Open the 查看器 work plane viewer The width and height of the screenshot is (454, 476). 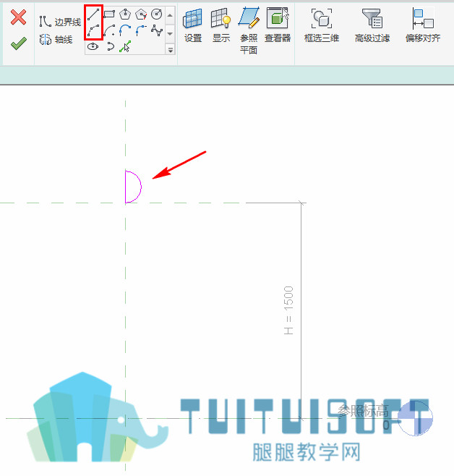click(x=278, y=26)
